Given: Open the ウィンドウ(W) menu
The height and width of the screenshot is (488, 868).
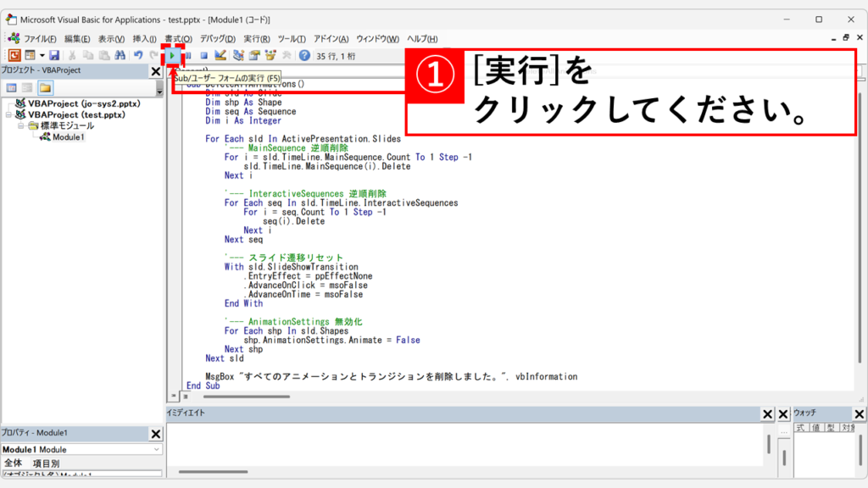Looking at the screenshot, I should [377, 39].
